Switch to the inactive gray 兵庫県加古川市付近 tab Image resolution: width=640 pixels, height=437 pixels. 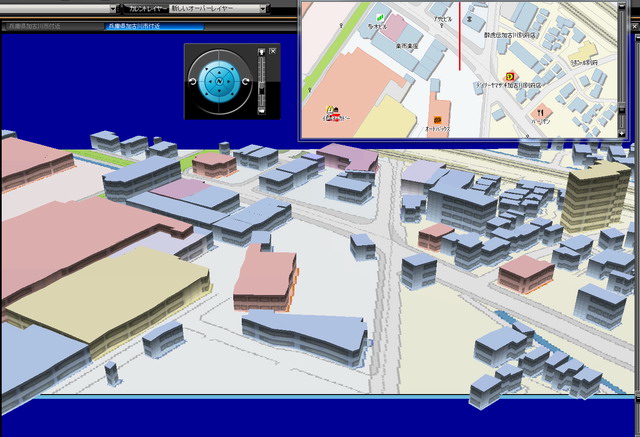point(52,26)
